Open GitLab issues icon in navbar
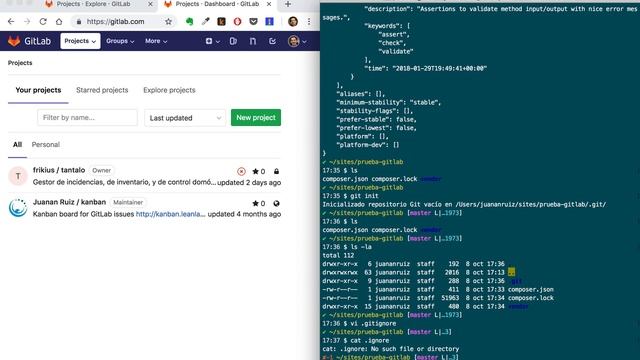This screenshot has width=640, height=360. click(x=233, y=41)
